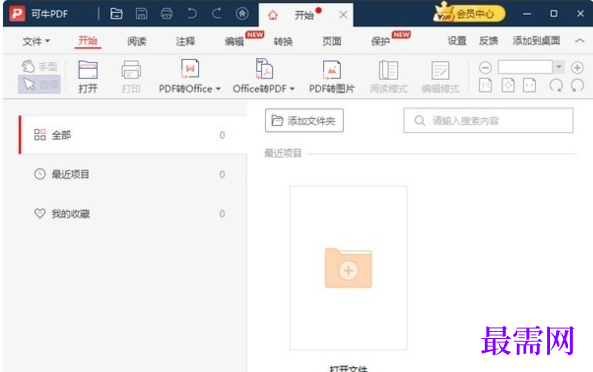Click the zoom in plus icon
Image resolution: width=593 pixels, height=372 pixels.
click(577, 68)
